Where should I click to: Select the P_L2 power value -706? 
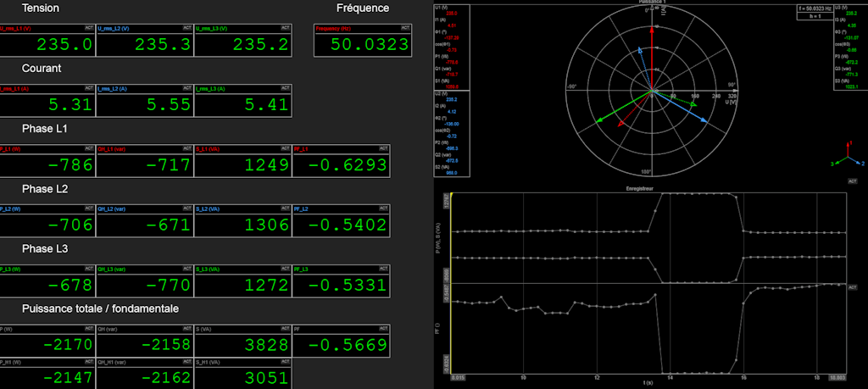[x=70, y=225]
